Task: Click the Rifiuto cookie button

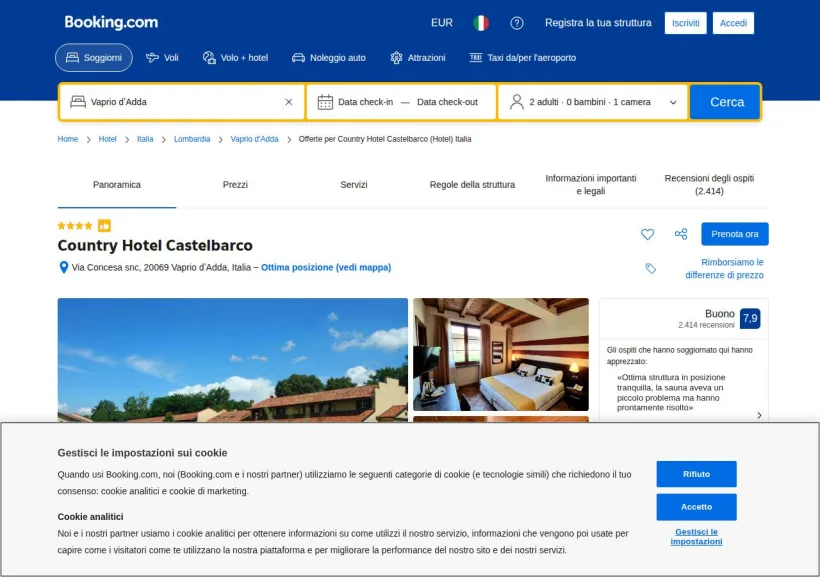Action: click(x=697, y=474)
